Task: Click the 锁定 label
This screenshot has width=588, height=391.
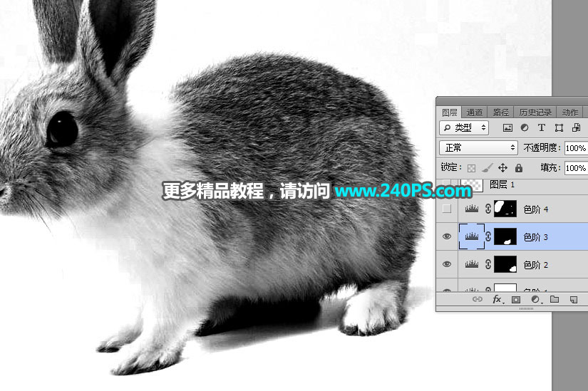Action: coord(451,167)
